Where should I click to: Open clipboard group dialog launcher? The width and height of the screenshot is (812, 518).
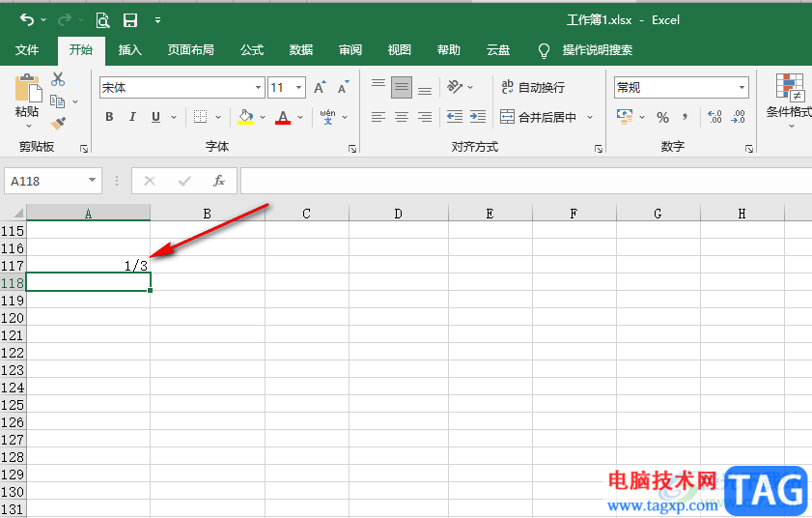(x=84, y=149)
